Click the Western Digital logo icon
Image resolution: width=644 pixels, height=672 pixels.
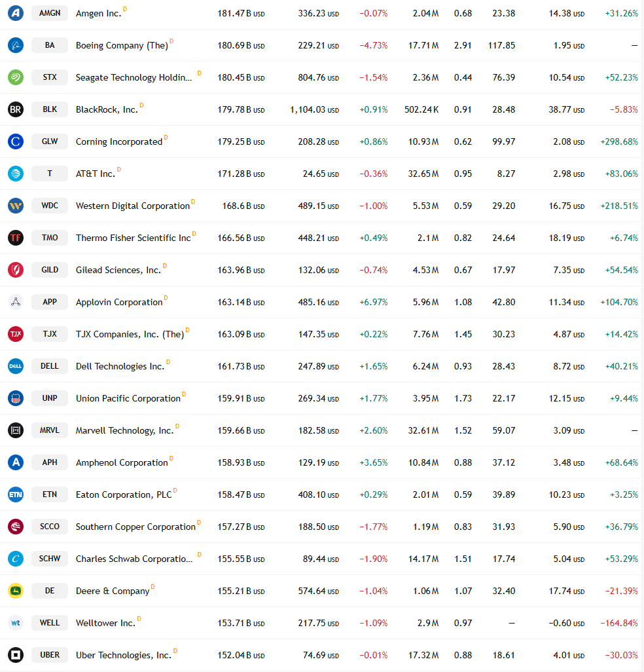coord(16,206)
